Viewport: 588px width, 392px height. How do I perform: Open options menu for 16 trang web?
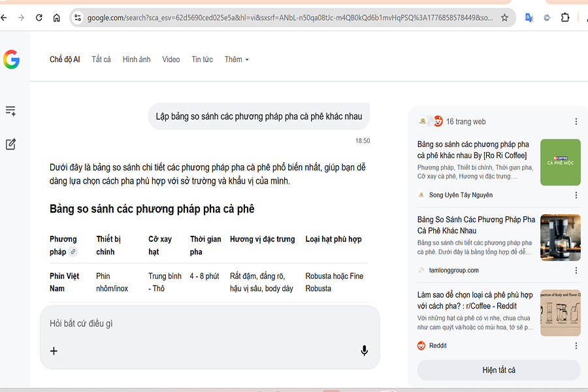coord(576,122)
